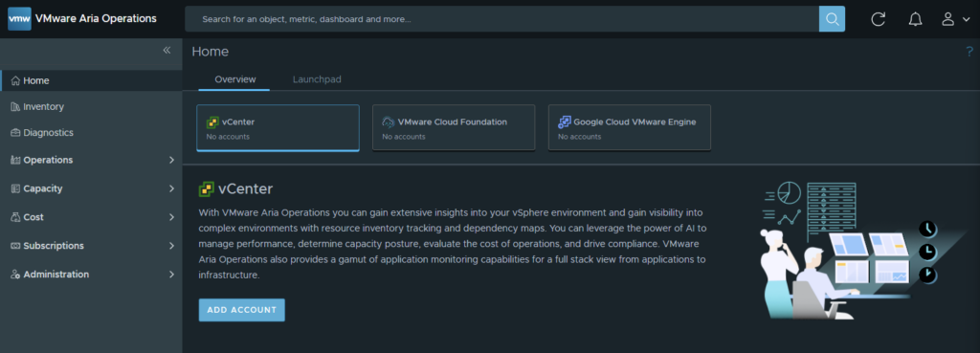
Task: Click the vmw logo icon
Action: point(19,19)
